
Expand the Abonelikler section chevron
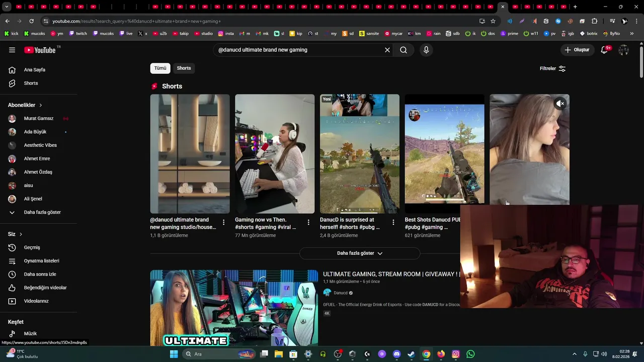click(x=41, y=105)
